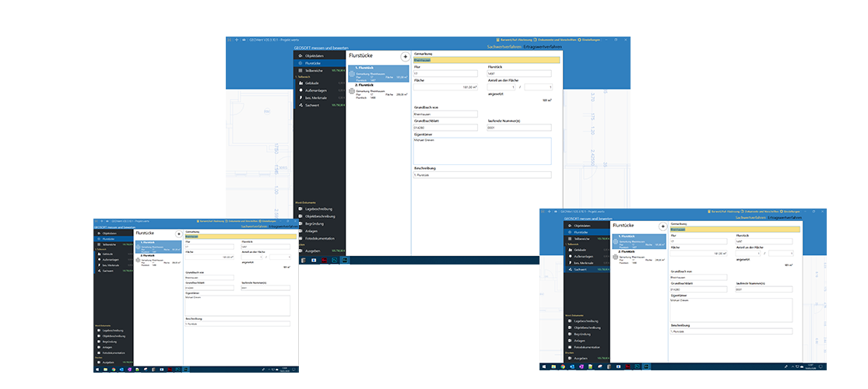The image size is (868, 389).
Task: Click the Windows Start button in the bottom-right window
Action: tap(544, 366)
